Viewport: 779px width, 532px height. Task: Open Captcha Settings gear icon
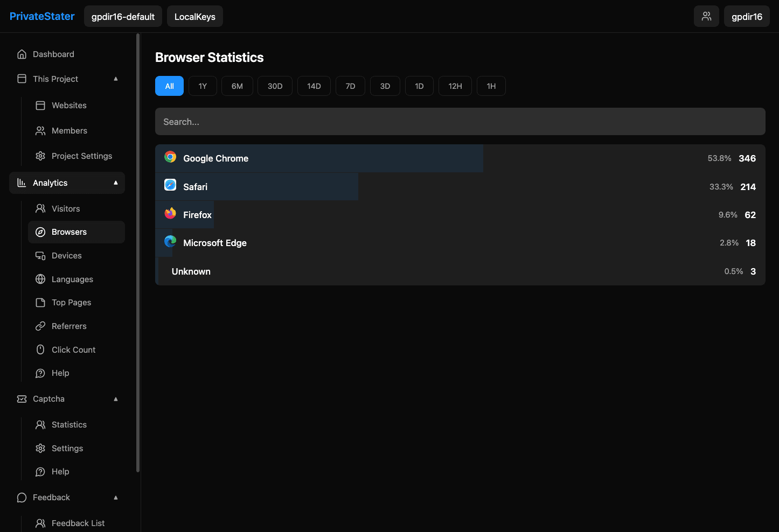pyautogui.click(x=40, y=449)
